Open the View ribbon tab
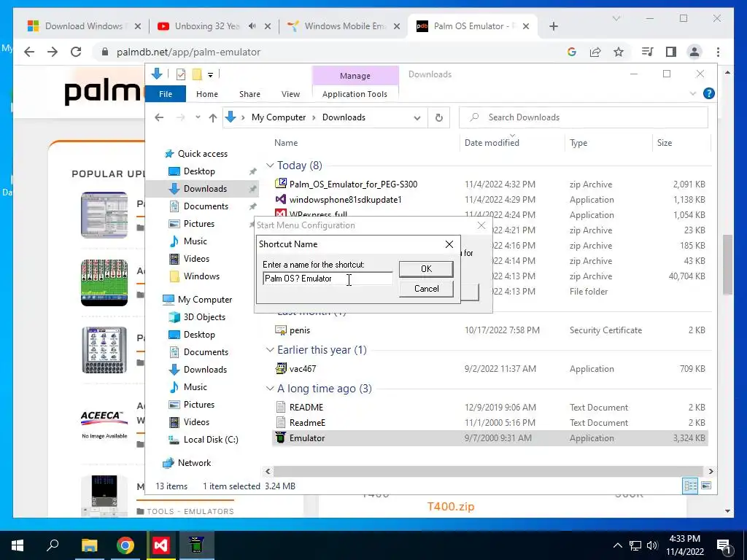The width and height of the screenshot is (747, 560). tap(290, 94)
